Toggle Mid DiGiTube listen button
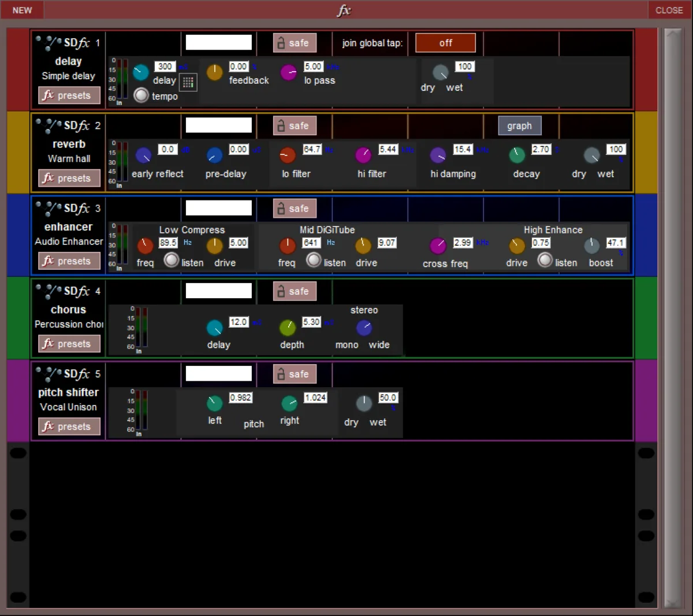This screenshot has width=693, height=616. tap(314, 260)
